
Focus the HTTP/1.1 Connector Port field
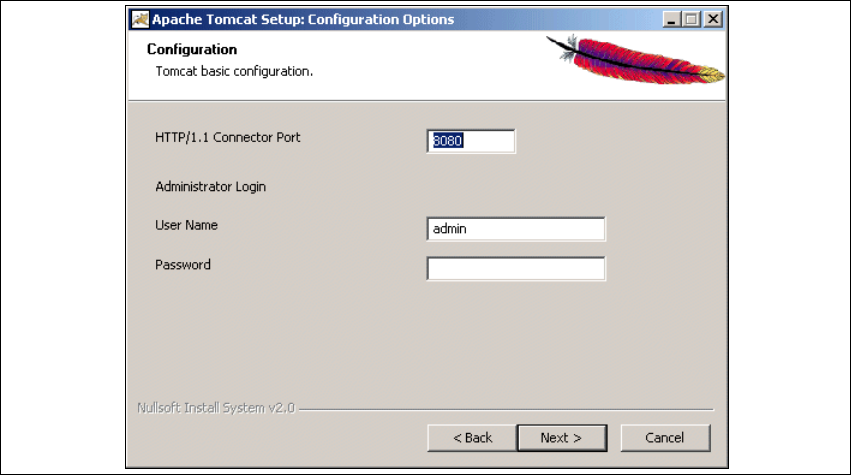(x=471, y=141)
